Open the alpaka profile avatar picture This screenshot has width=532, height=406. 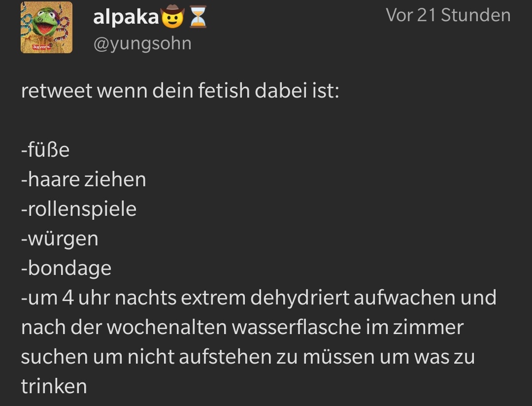coord(46,27)
